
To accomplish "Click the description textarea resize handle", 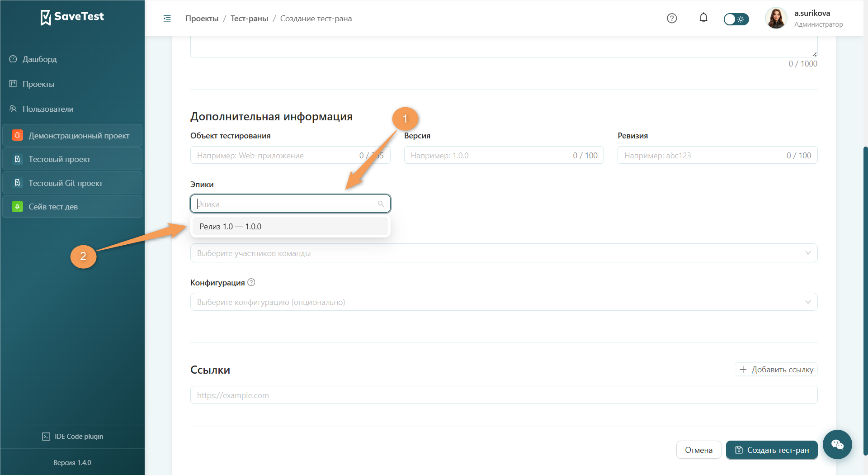I will [814, 54].
